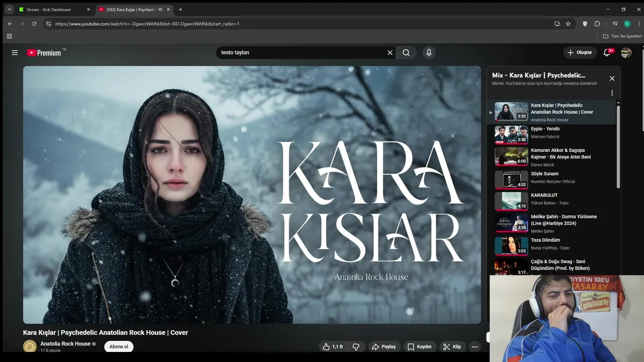Install the YouTube app from address bar
This screenshot has height=362, width=644.
click(x=557, y=24)
